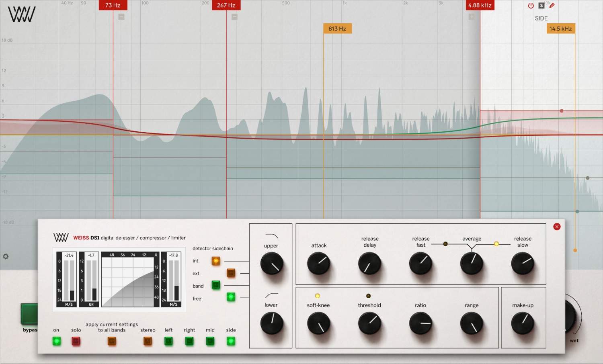Switch to the side channel mode
Viewport: 603px width, 364px height.
(231, 341)
